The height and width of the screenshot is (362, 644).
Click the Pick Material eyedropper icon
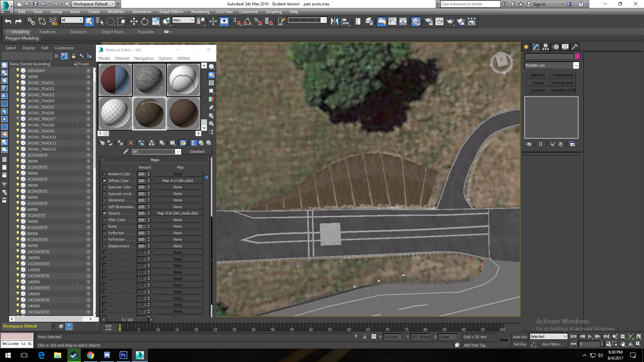point(126,152)
